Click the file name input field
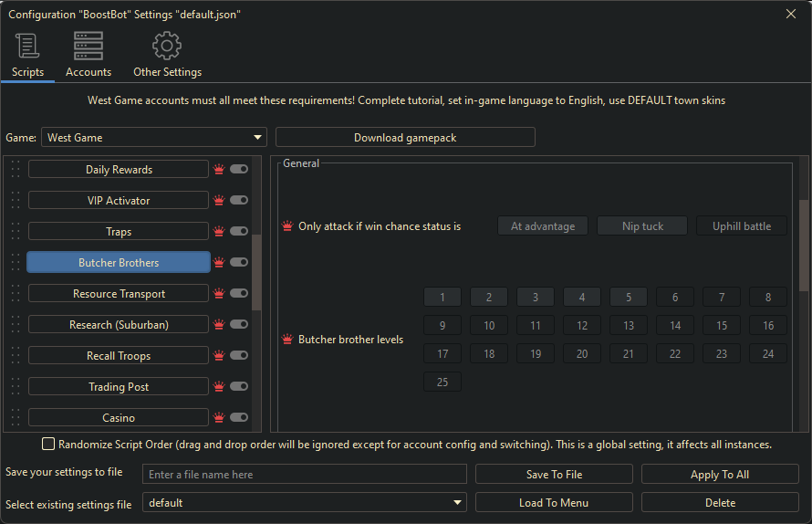 click(x=304, y=475)
